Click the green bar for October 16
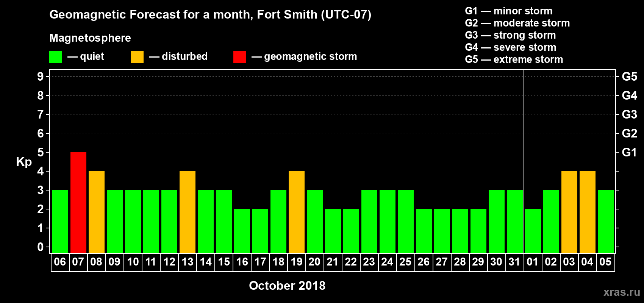Screen dimensions: 644x303 tap(242, 231)
